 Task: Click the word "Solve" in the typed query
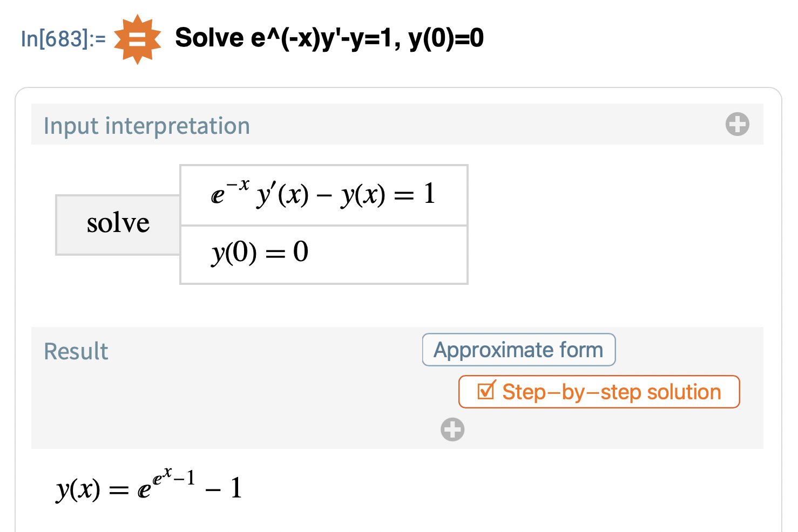(209, 38)
